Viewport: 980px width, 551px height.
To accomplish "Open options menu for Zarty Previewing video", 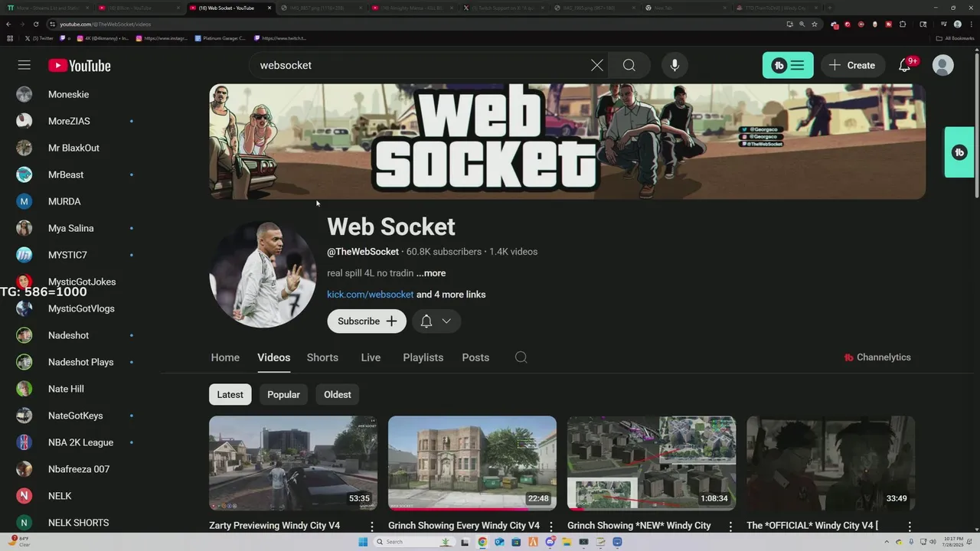I will (x=372, y=527).
